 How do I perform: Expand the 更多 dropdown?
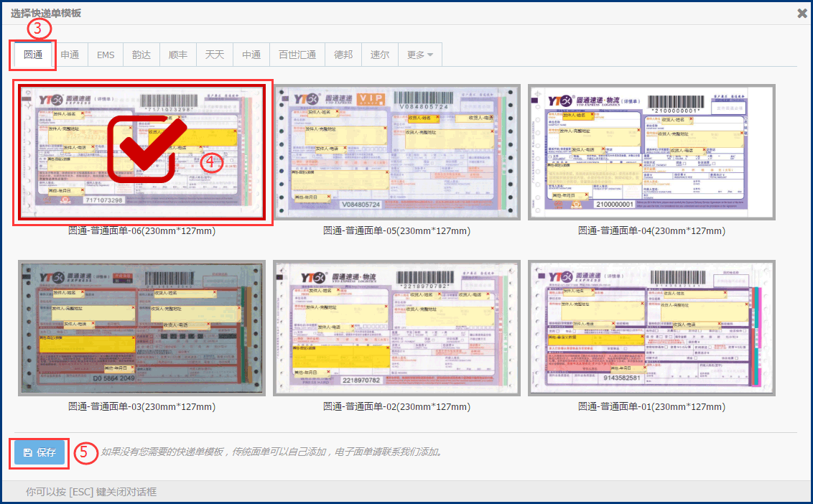(420, 55)
